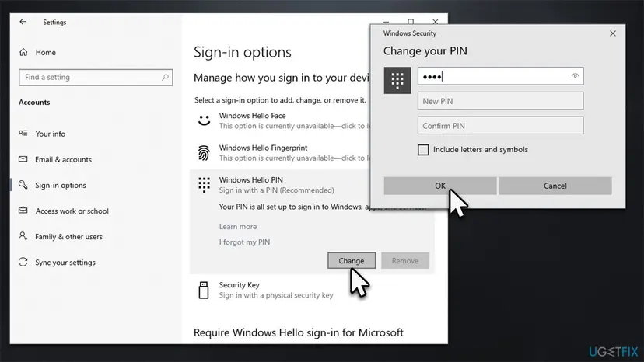Viewport: 644px width, 362px height.
Task: Click the Windows Hello PIN keypad icon
Action: (204, 185)
